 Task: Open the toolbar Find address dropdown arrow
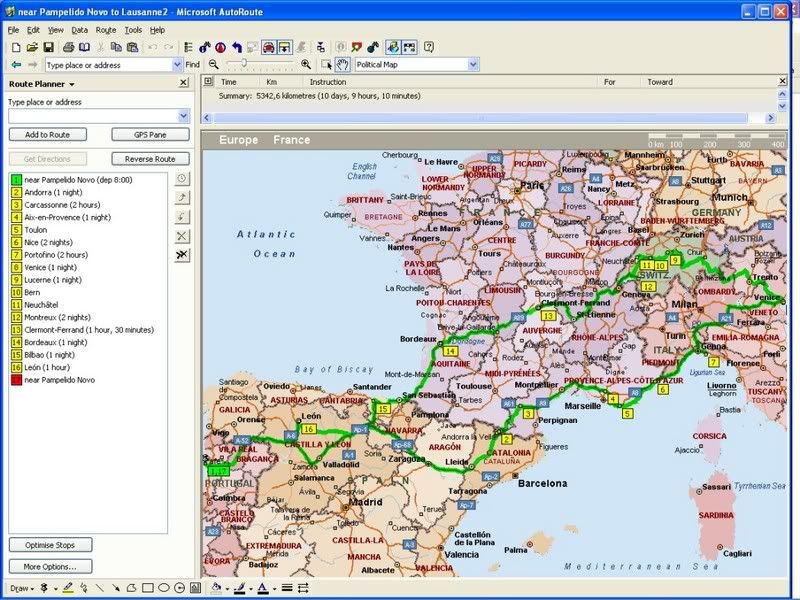(x=177, y=65)
